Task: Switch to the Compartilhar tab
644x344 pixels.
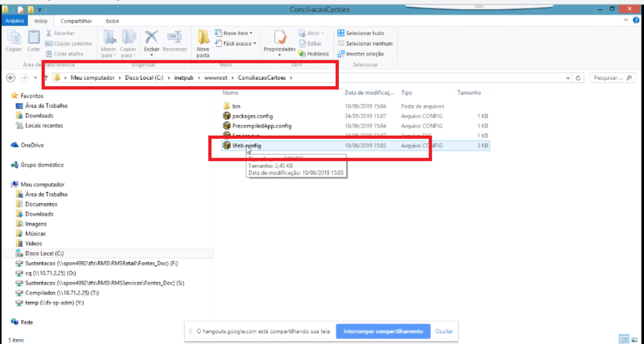Action: point(76,21)
